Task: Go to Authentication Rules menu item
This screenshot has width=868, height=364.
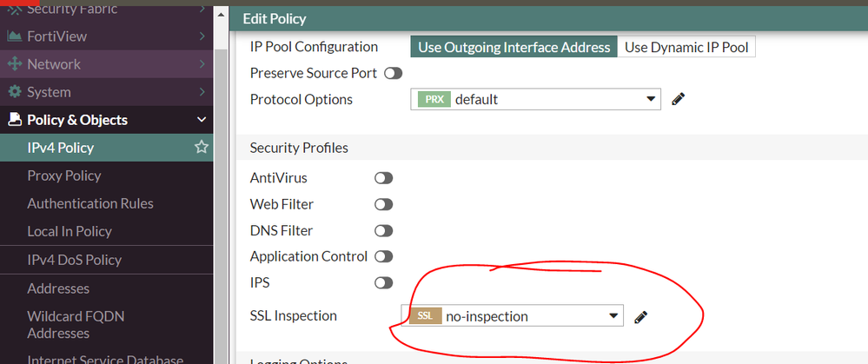Action: point(90,203)
